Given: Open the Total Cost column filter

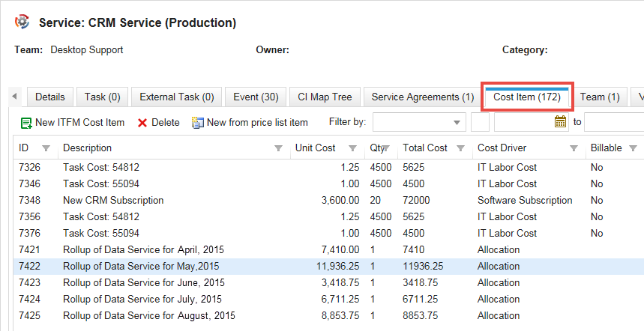Looking at the screenshot, I should tap(460, 148).
